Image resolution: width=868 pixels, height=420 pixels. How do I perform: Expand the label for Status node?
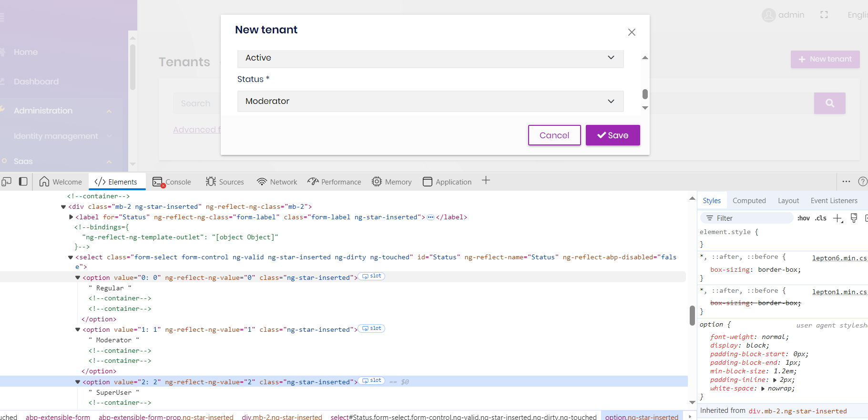pos(71,217)
